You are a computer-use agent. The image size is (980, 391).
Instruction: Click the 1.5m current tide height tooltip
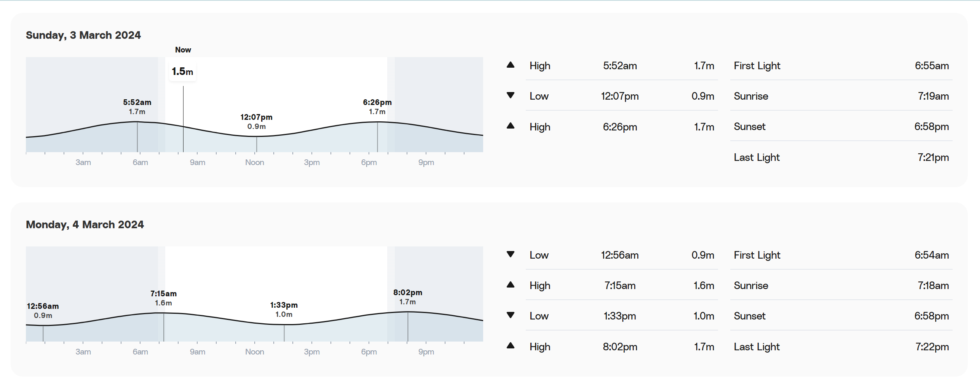pyautogui.click(x=182, y=72)
